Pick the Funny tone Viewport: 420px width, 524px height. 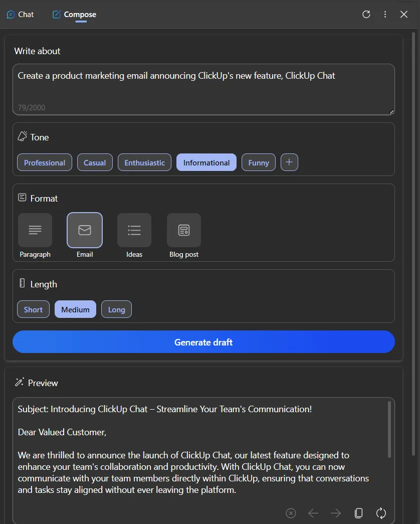click(x=259, y=162)
